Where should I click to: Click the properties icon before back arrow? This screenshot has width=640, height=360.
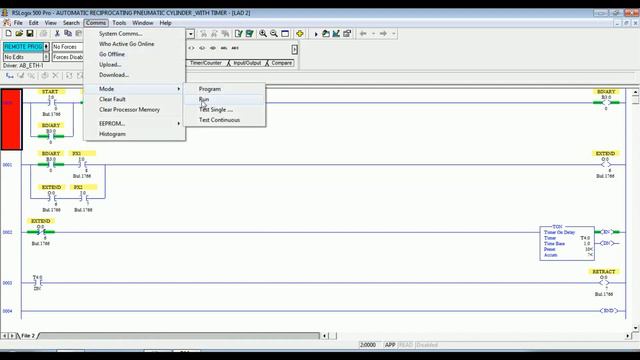(x=347, y=33)
